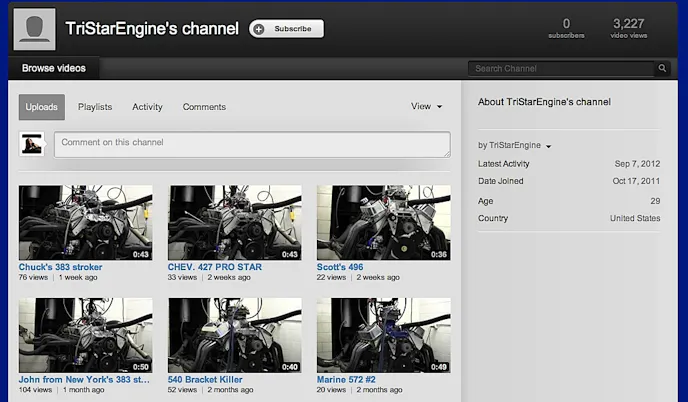Viewport: 688px width, 402px height.
Task: Open the View dropdown menu
Action: click(x=426, y=107)
